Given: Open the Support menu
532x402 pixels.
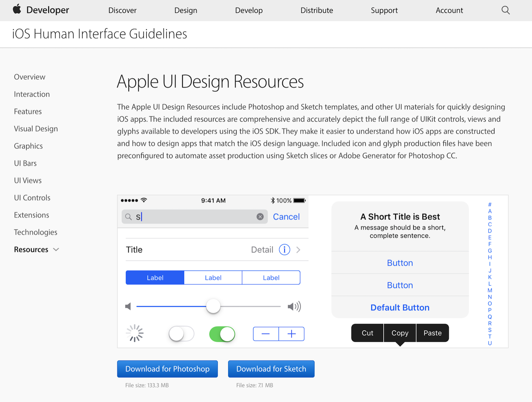Looking at the screenshot, I should pos(384,10).
